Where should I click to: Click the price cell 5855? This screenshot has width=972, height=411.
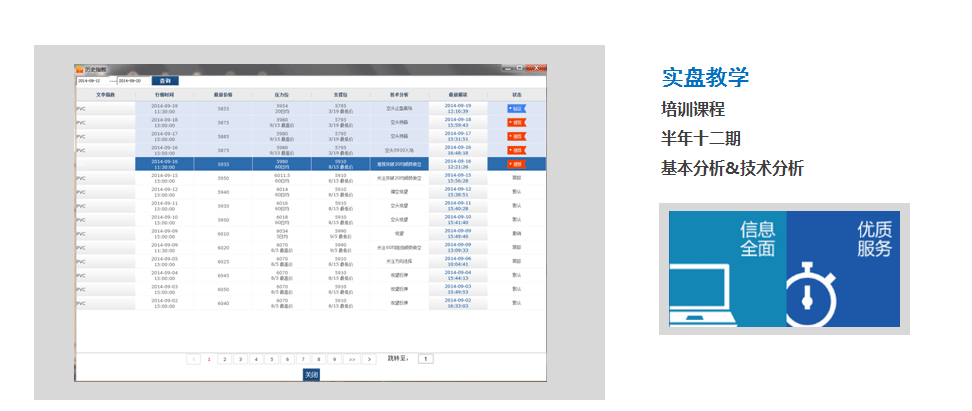(223, 108)
